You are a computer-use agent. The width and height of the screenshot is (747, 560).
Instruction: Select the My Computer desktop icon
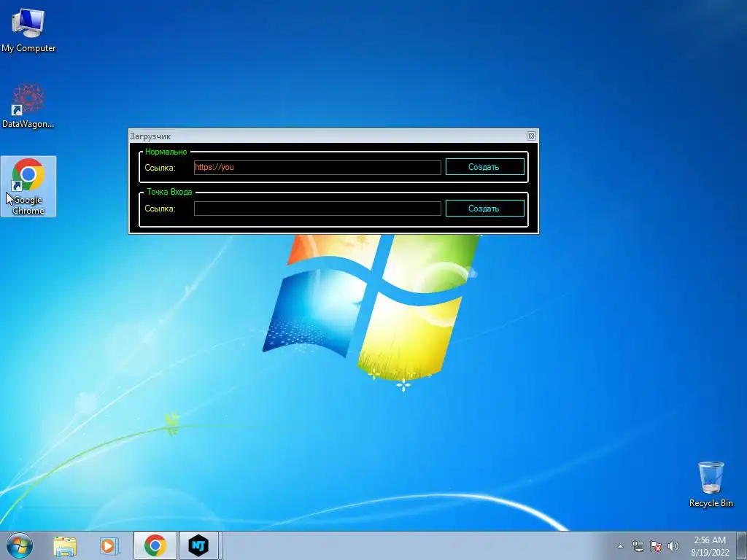pos(28,31)
